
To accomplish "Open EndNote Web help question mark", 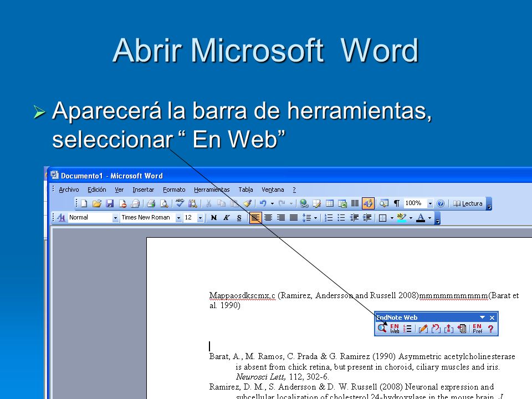I will pyautogui.click(x=490, y=329).
